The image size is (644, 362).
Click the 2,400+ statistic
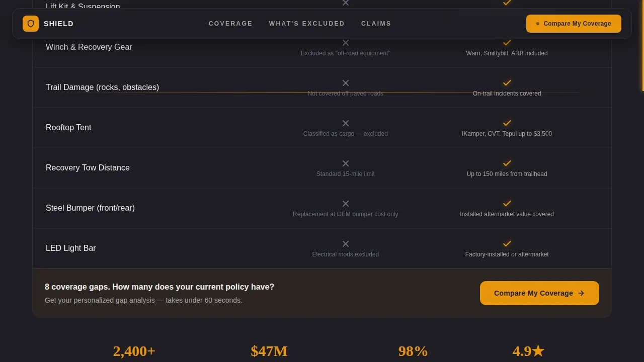[x=134, y=351]
